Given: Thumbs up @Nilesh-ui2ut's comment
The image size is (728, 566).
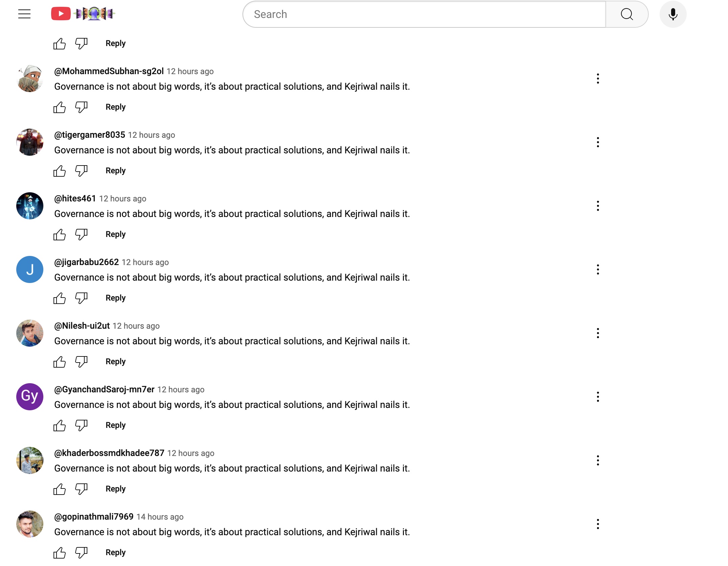Looking at the screenshot, I should pos(60,362).
